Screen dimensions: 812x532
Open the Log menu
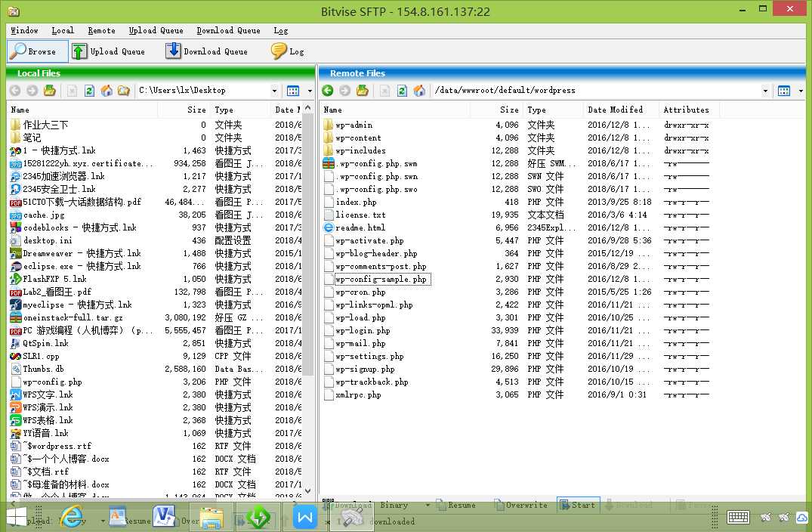pyautogui.click(x=281, y=30)
